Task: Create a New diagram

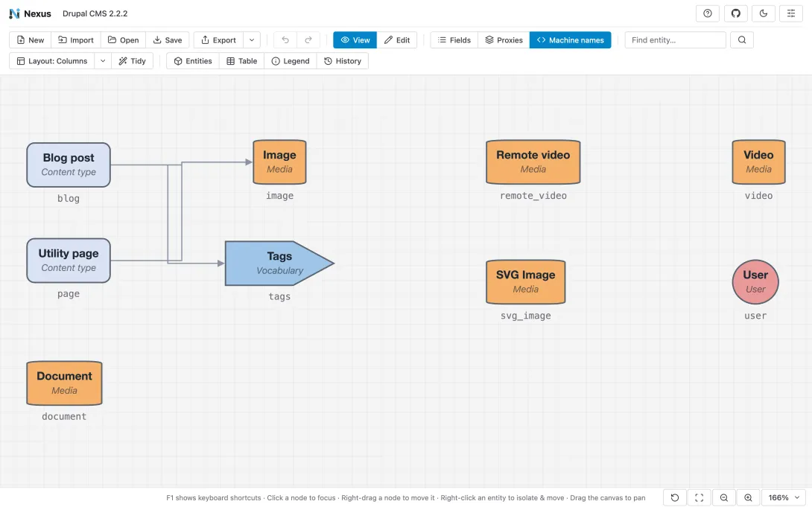Action: click(30, 40)
